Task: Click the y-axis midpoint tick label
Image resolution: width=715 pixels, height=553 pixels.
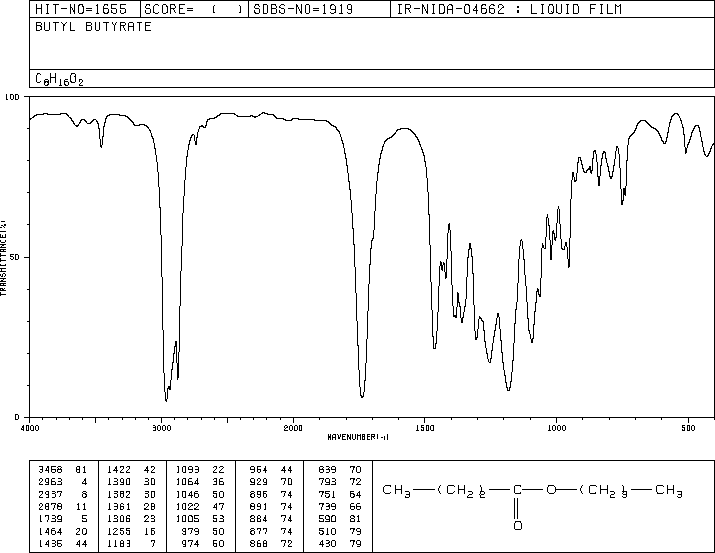Action: (x=15, y=257)
